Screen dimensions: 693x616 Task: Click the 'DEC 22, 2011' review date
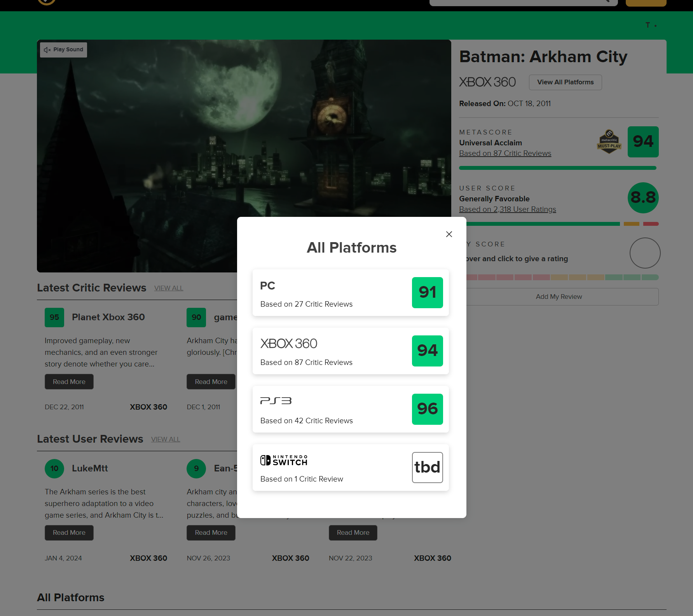tap(64, 407)
